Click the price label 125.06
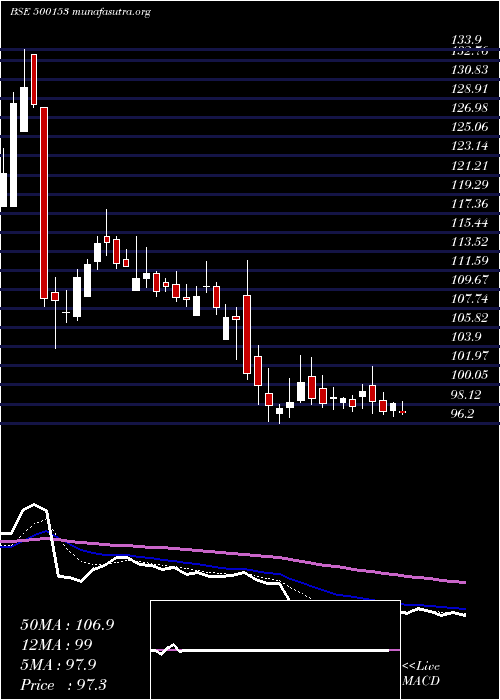The height and width of the screenshot is (700, 500). tap(468, 127)
